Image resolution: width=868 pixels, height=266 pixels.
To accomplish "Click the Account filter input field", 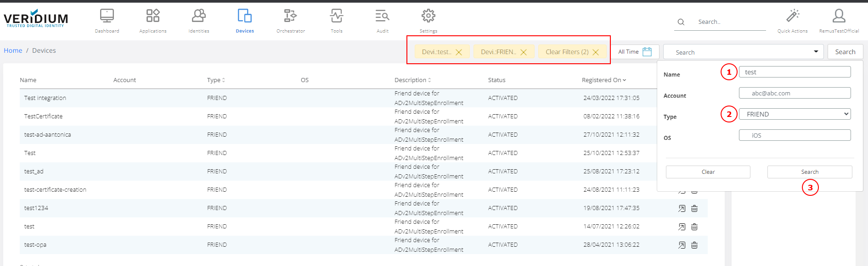I will pos(795,93).
